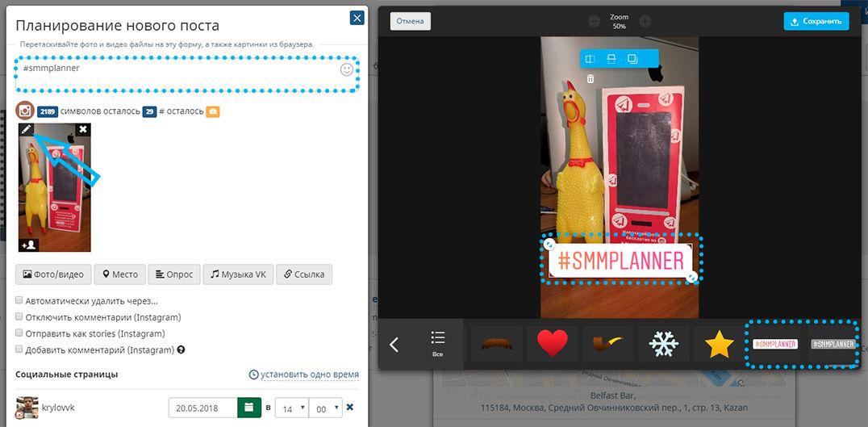This screenshot has width=868, height=427.
Task: Save the edited image with Сохранить
Action: point(816,22)
